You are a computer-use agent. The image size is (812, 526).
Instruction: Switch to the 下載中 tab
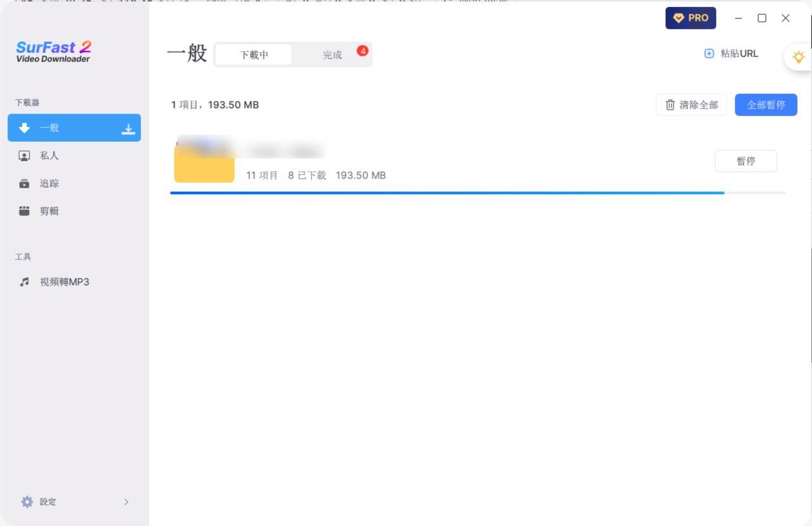point(254,55)
